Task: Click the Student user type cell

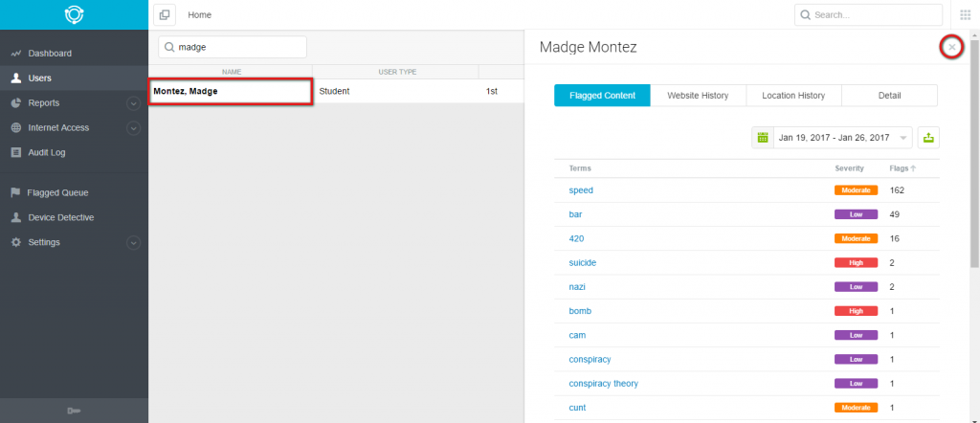Action: click(334, 91)
